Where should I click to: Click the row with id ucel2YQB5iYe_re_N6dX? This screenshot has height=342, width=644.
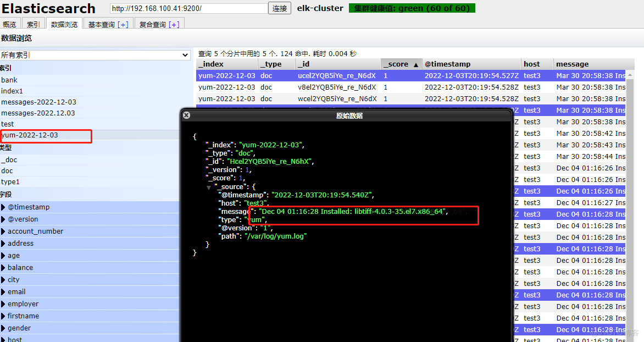(410, 76)
